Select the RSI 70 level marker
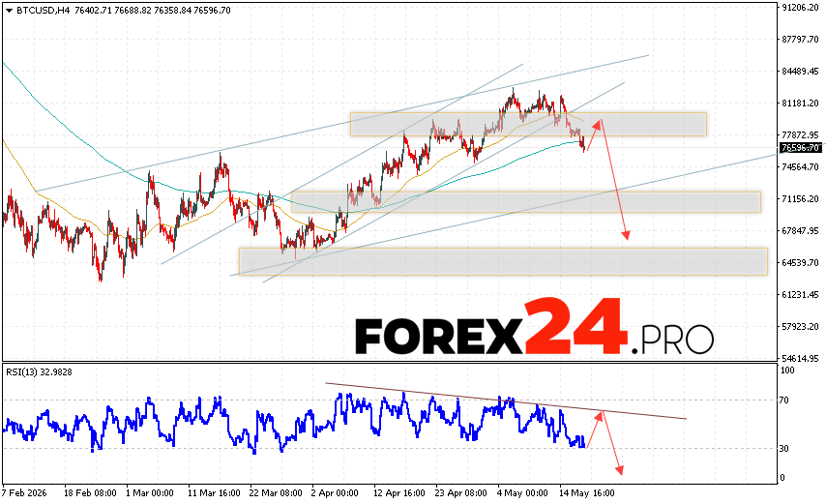 pos(783,400)
